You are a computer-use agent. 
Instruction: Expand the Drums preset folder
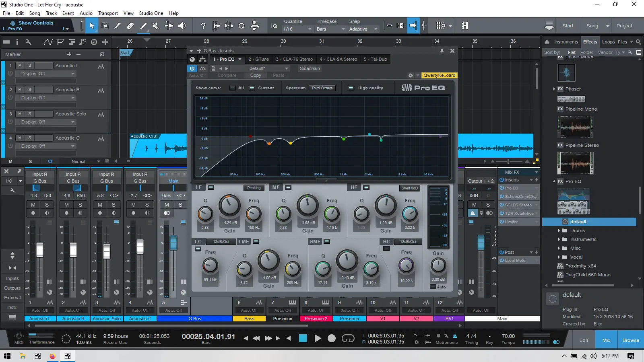tap(559, 230)
